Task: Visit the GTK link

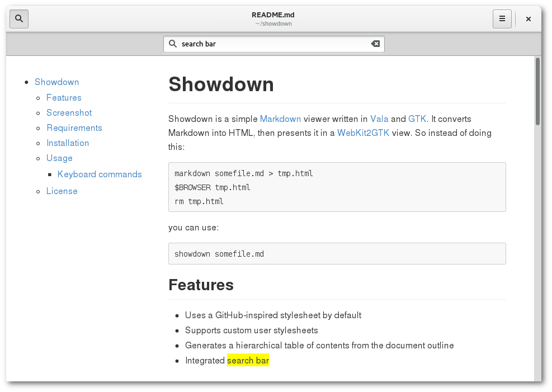Action: pos(417,119)
